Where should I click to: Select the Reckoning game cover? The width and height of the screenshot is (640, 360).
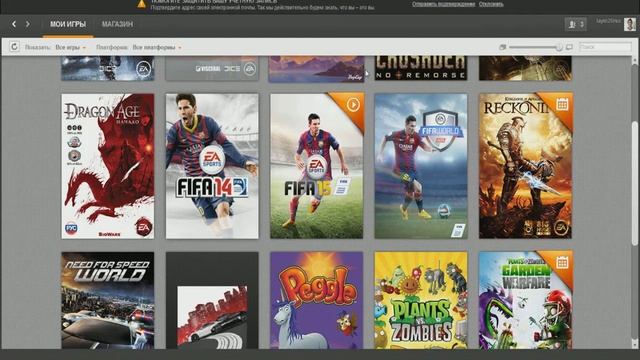[x=525, y=166]
